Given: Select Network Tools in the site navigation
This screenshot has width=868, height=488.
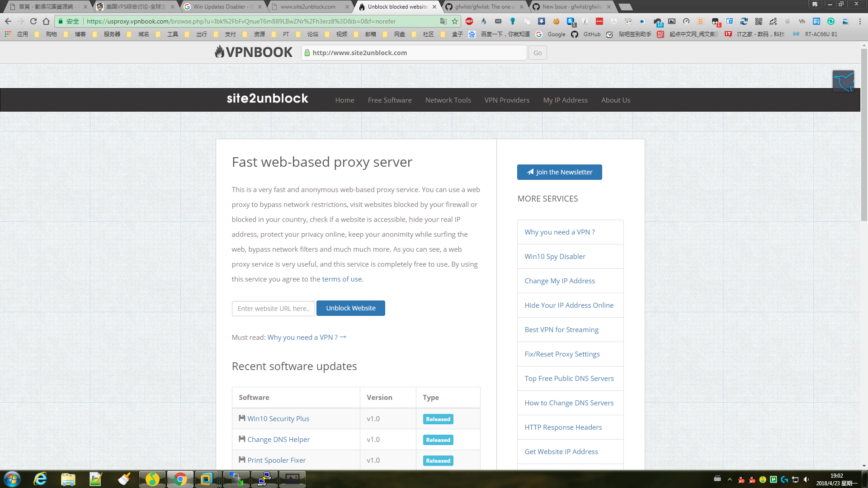Looking at the screenshot, I should click(x=448, y=100).
